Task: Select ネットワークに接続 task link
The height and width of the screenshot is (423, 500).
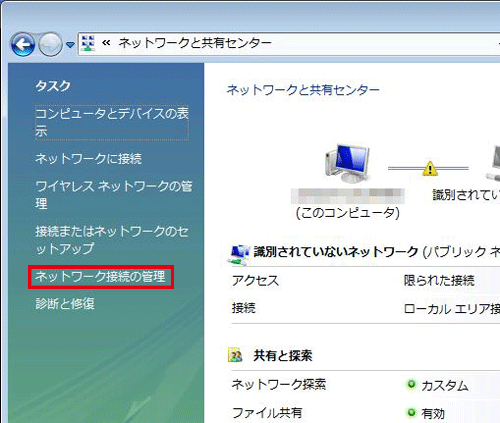Action: 88,158
